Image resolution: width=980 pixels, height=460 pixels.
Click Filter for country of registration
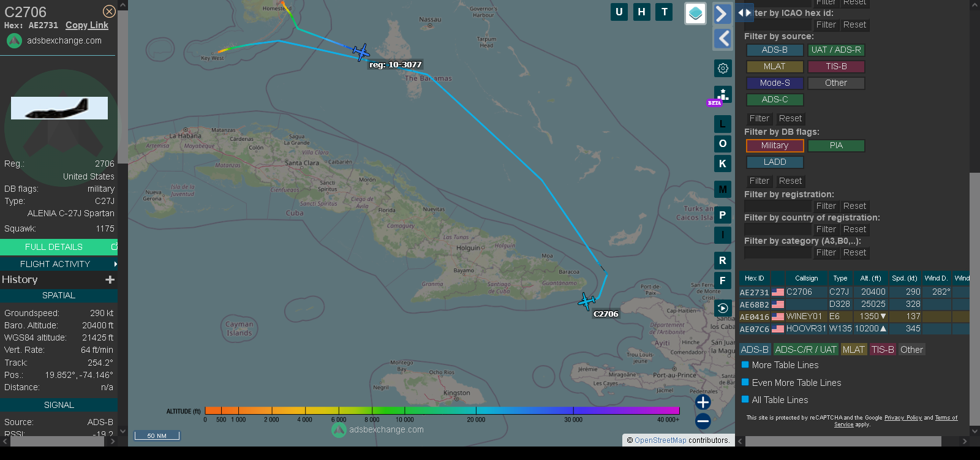point(826,230)
